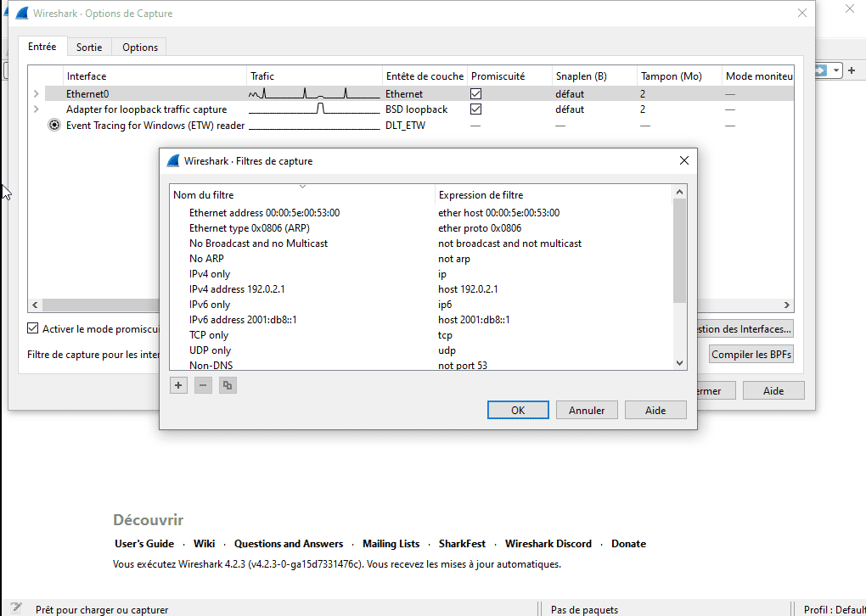Open Questions and Answers link
866x616 pixels.
coord(289,544)
